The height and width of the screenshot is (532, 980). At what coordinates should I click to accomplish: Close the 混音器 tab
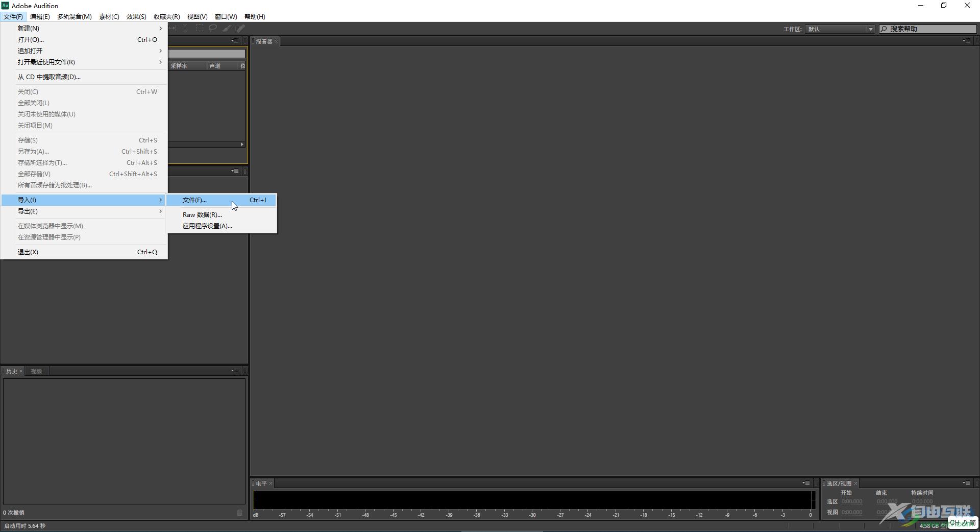(x=276, y=41)
